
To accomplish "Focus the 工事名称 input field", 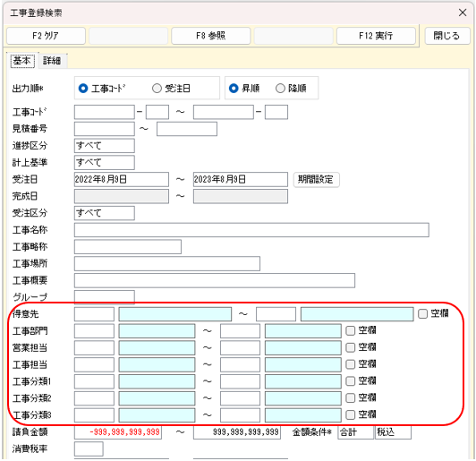I will [251, 230].
